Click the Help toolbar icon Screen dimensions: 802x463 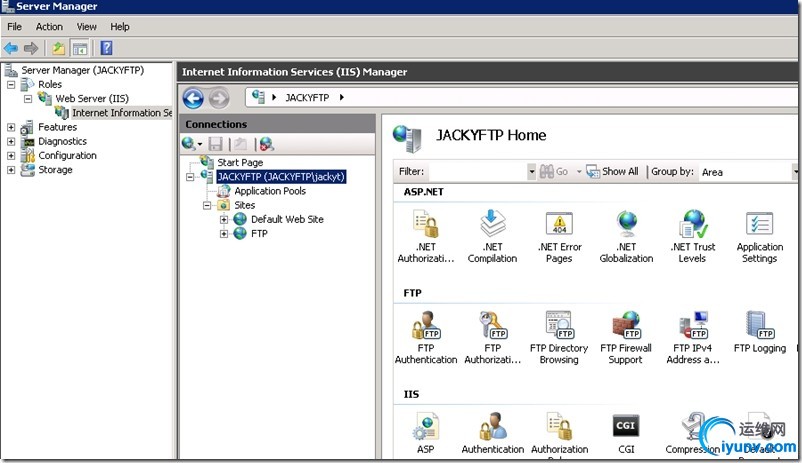click(106, 48)
